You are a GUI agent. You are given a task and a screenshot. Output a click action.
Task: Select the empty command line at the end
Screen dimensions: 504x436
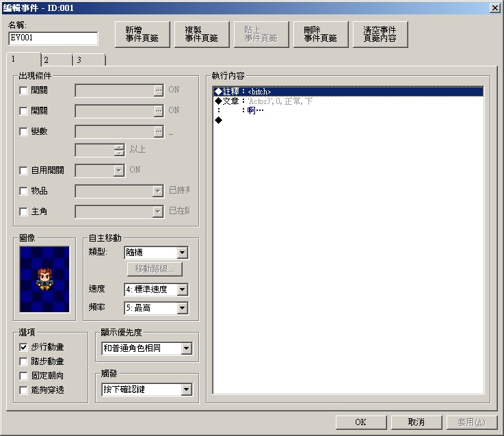pos(348,120)
